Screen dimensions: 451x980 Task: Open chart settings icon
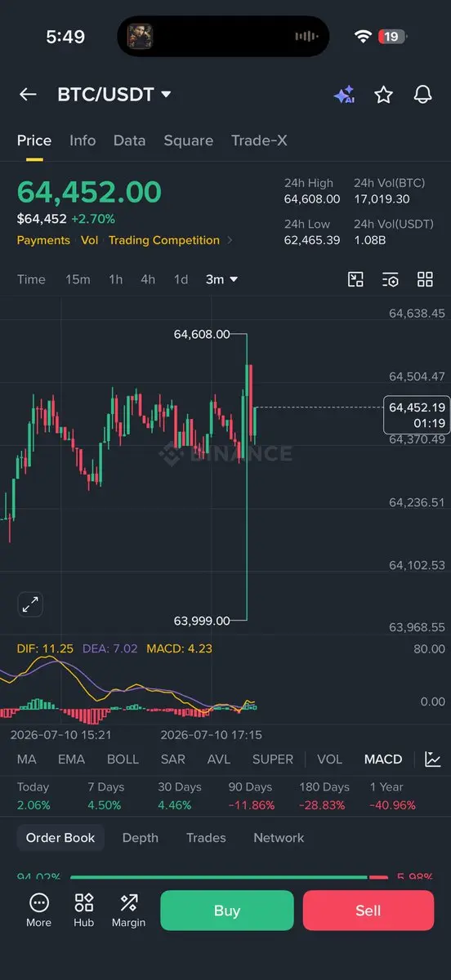[x=391, y=279]
